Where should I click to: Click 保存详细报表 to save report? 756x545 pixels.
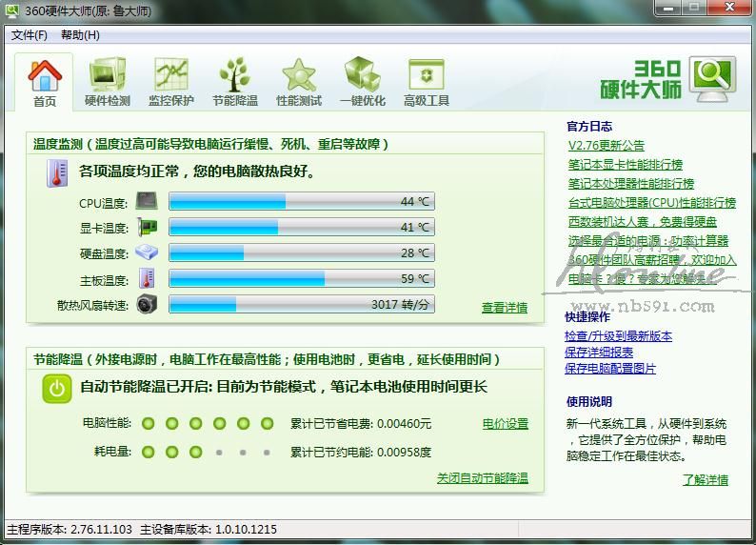tap(598, 353)
